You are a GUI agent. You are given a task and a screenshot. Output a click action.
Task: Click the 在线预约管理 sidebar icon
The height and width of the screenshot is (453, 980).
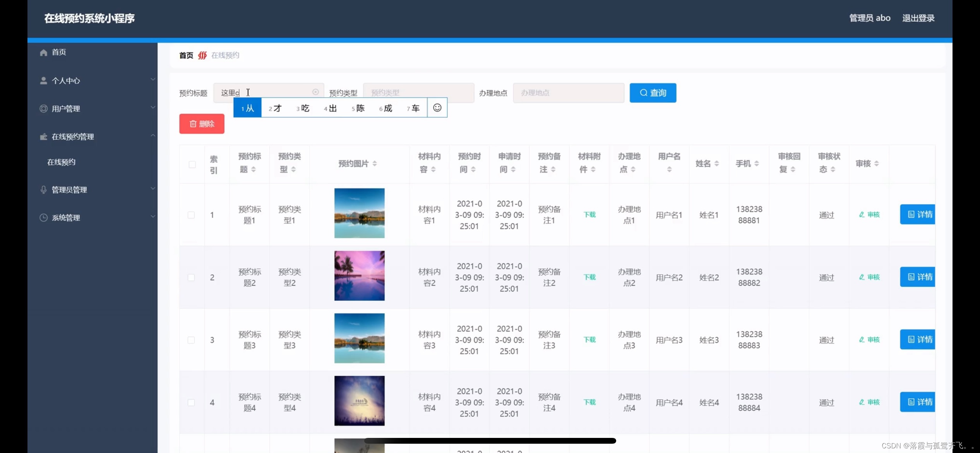(x=43, y=137)
